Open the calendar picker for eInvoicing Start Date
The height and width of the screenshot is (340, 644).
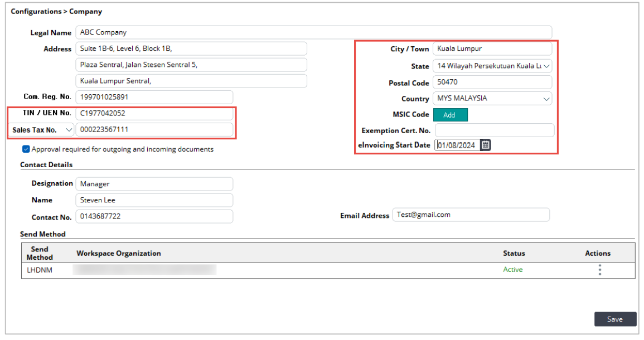pyautogui.click(x=486, y=145)
